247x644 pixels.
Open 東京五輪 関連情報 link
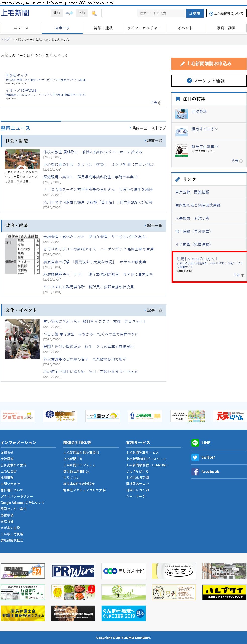click(192, 192)
